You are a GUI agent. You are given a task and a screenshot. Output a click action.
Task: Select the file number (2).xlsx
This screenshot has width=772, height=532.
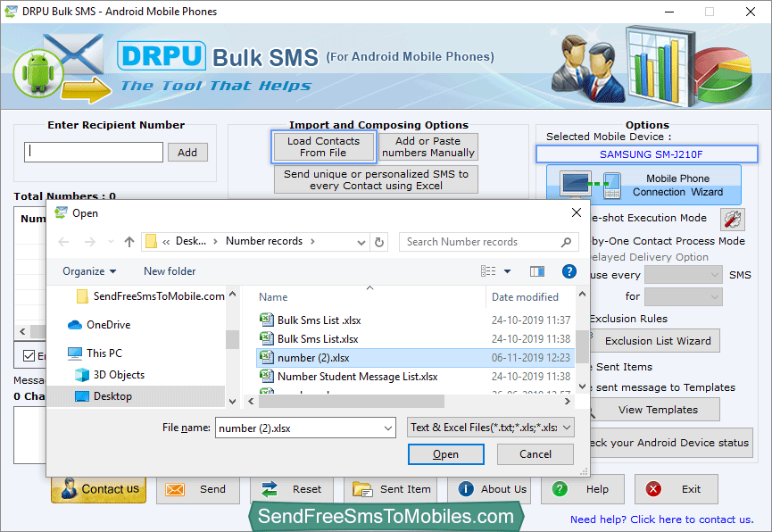(415, 358)
